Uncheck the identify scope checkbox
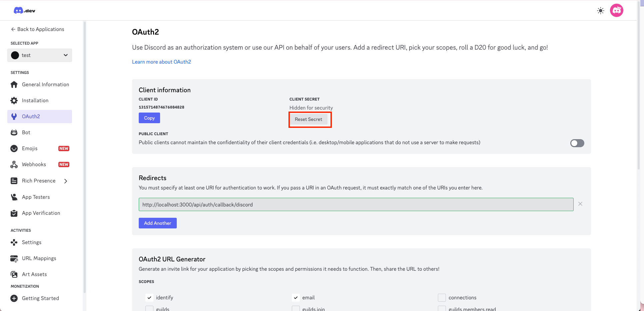This screenshot has width=644, height=311. [x=149, y=298]
